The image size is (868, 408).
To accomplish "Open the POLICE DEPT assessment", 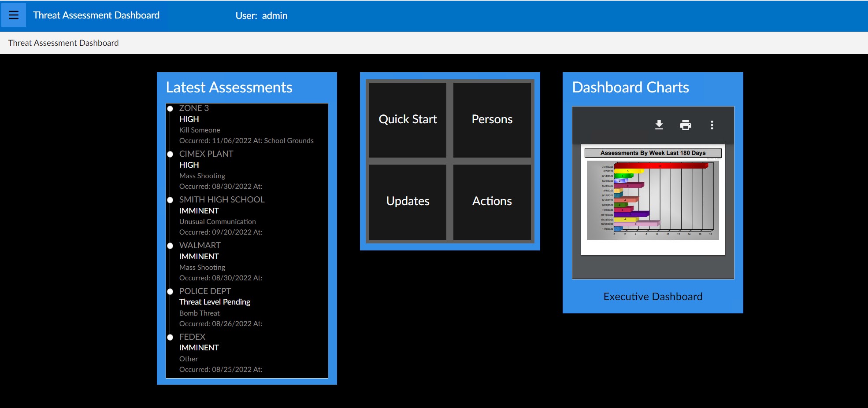I will coord(205,291).
